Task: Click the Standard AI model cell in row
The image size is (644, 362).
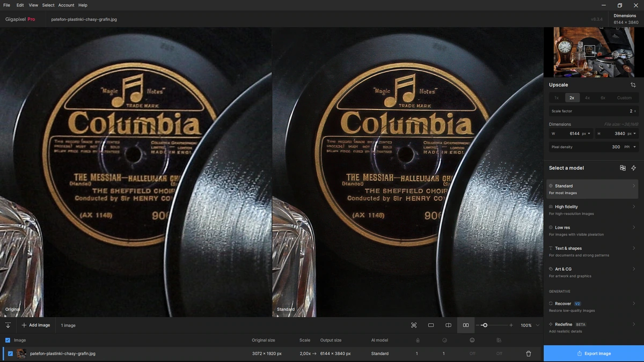Action: click(x=380, y=353)
